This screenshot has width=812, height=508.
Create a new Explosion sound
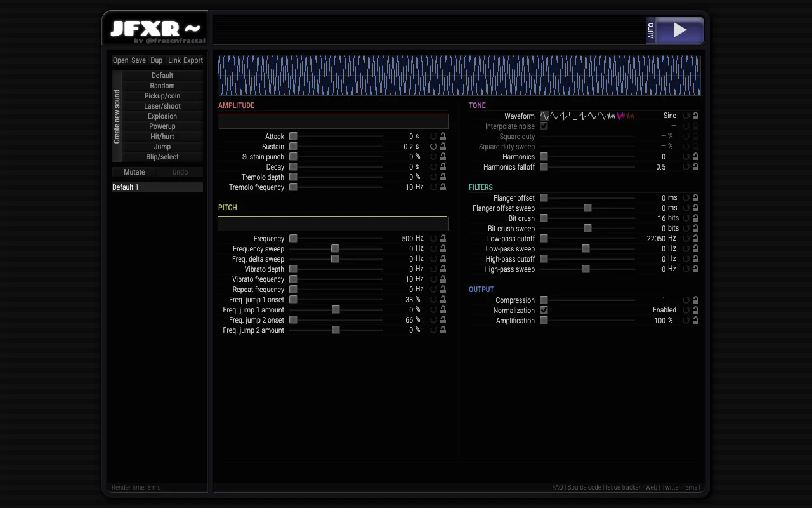click(x=162, y=116)
